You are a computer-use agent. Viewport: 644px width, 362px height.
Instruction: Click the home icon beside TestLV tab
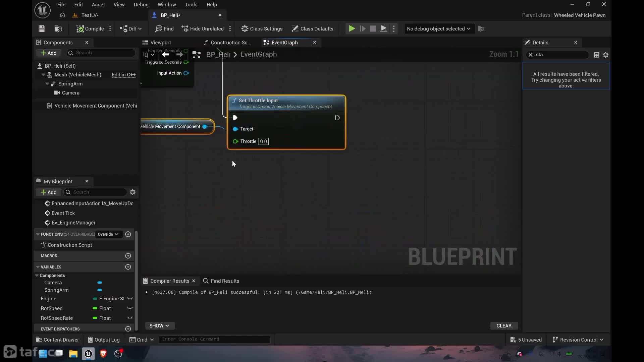coord(62,15)
